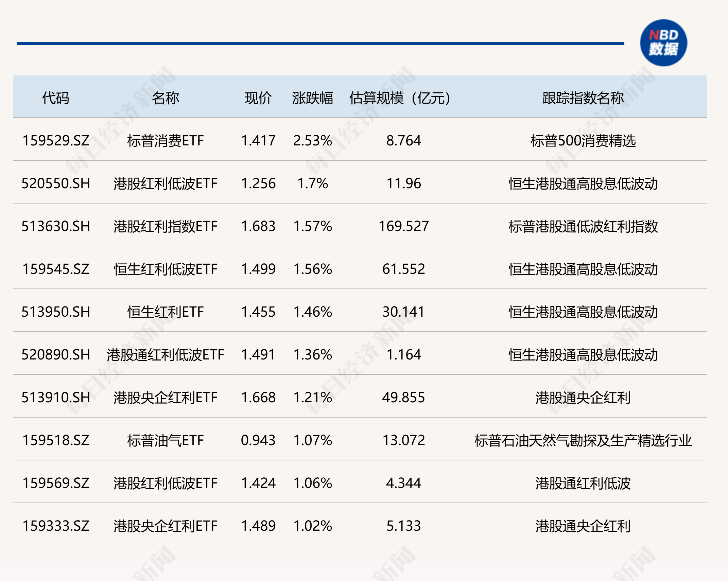Open 标普油气ETF name cell

[165, 440]
